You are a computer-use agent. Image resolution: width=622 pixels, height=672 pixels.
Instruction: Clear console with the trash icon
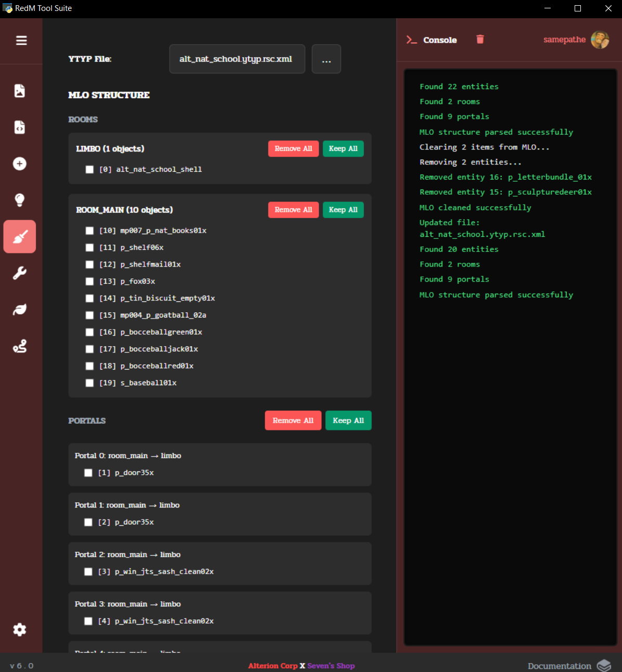point(480,40)
